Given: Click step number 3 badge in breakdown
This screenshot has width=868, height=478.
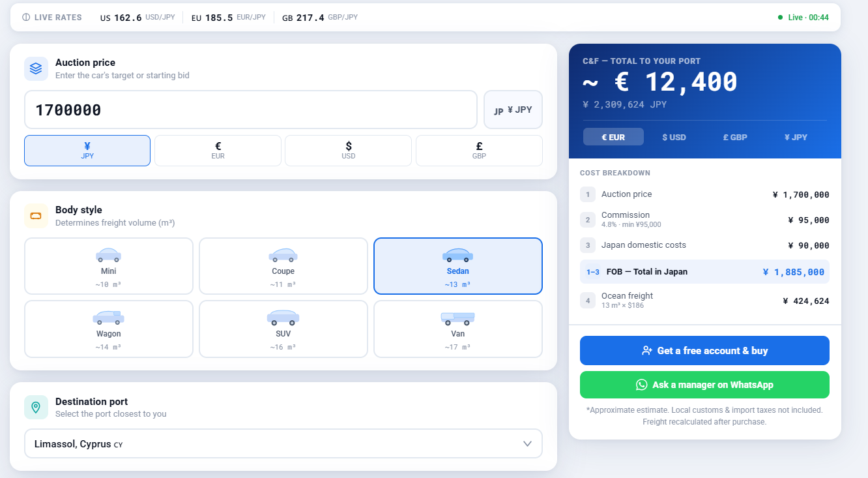Looking at the screenshot, I should (588, 245).
